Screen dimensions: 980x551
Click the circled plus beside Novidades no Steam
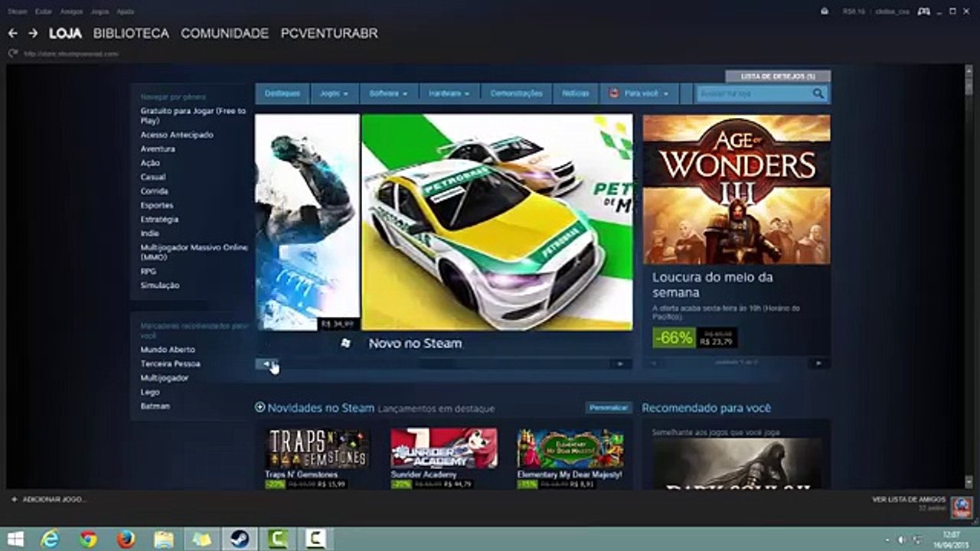tap(260, 408)
